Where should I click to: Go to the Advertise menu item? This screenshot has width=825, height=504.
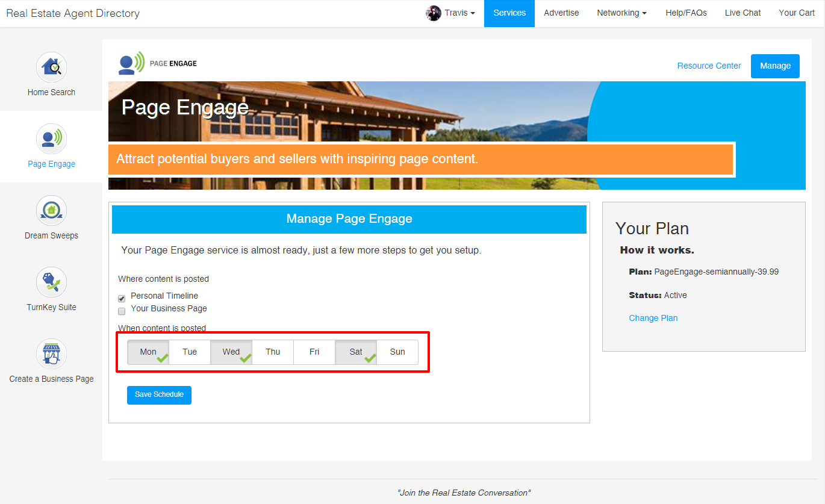pyautogui.click(x=561, y=13)
